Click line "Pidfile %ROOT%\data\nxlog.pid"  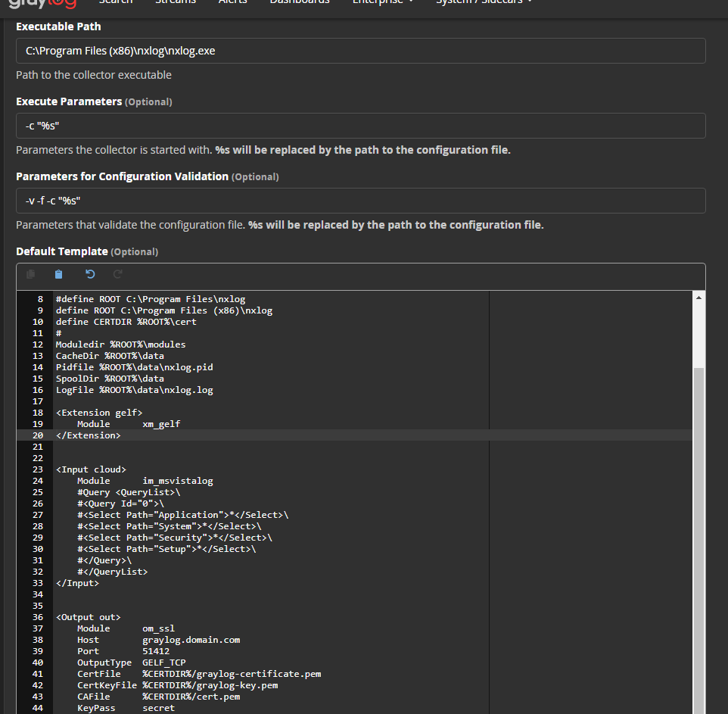(x=134, y=367)
